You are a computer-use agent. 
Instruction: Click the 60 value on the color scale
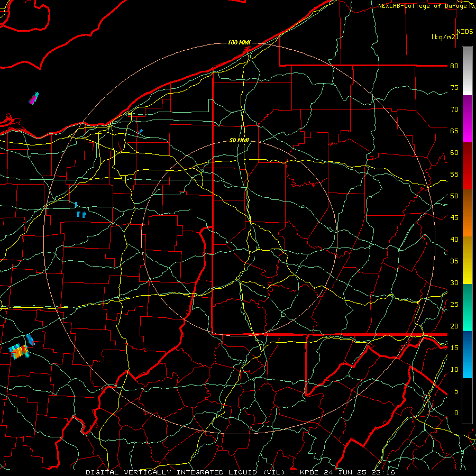tap(454, 153)
